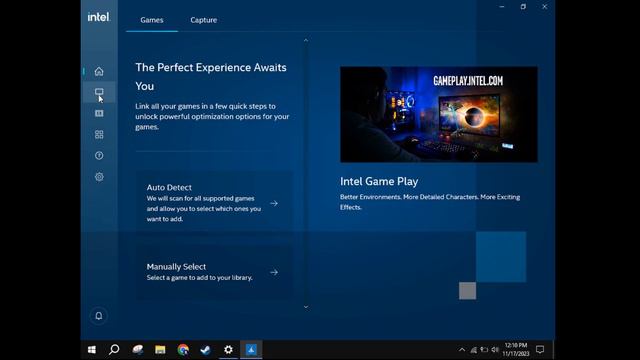640x360 pixels.
Task: Open taskbar Search
Action: 114,350
